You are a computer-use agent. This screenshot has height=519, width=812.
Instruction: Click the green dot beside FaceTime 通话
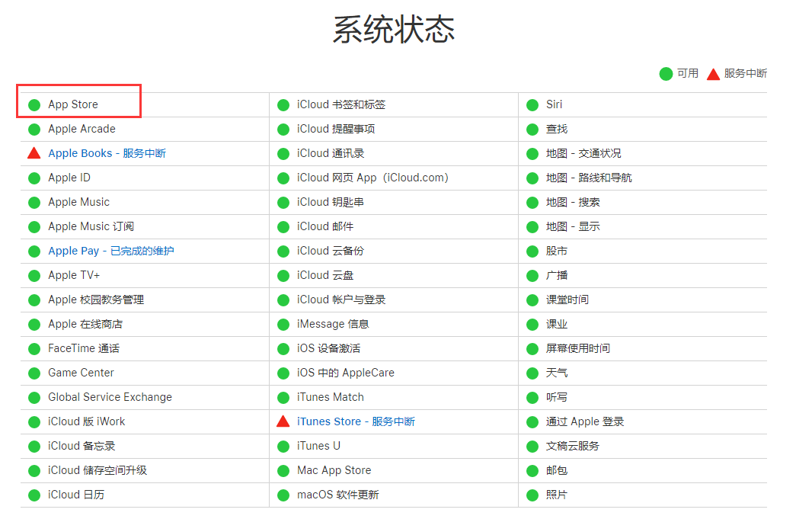click(34, 348)
